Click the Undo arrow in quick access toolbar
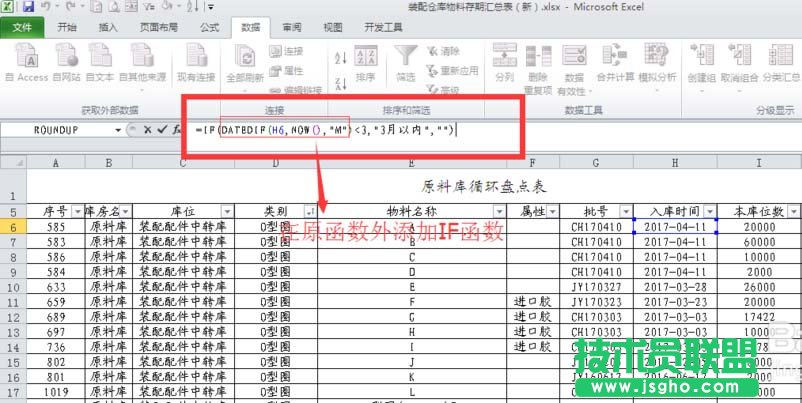Viewport: 802px width, 403px height. (x=45, y=7)
